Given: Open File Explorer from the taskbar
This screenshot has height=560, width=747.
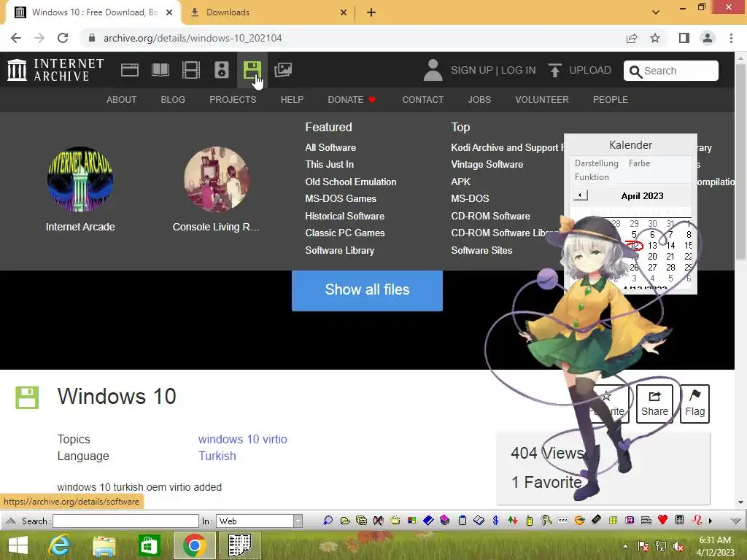Looking at the screenshot, I should 104,545.
